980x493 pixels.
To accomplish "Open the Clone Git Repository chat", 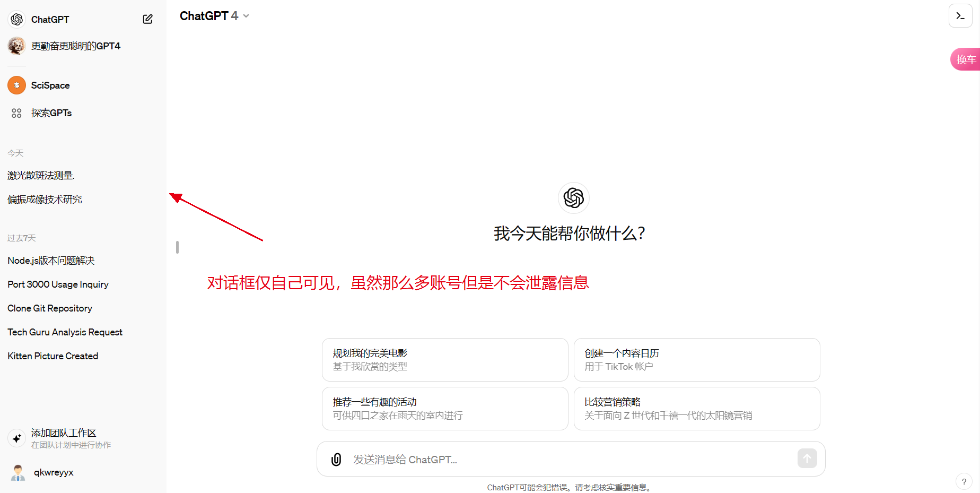I will 50,308.
